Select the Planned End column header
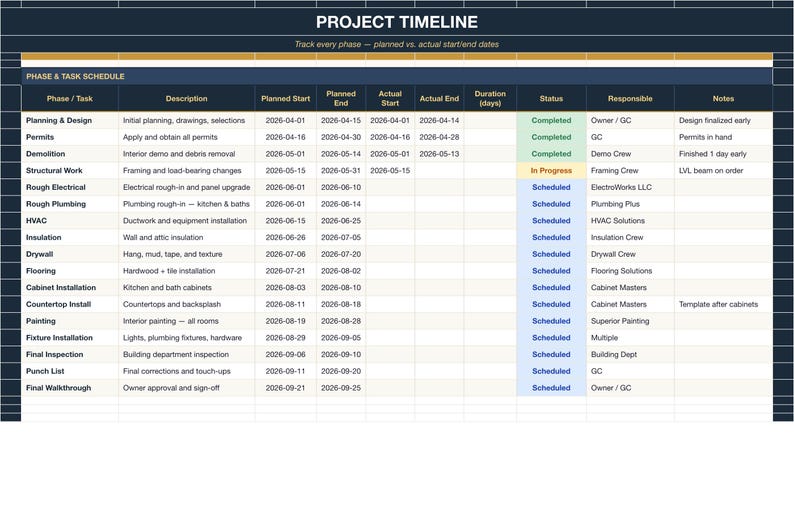The image size is (794, 510). (341, 98)
